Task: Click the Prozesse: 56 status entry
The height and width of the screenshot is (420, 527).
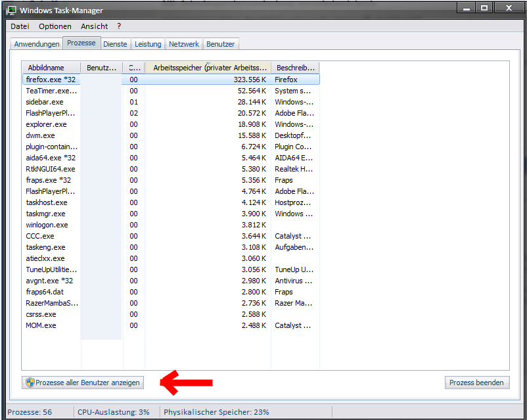Action: [30, 412]
